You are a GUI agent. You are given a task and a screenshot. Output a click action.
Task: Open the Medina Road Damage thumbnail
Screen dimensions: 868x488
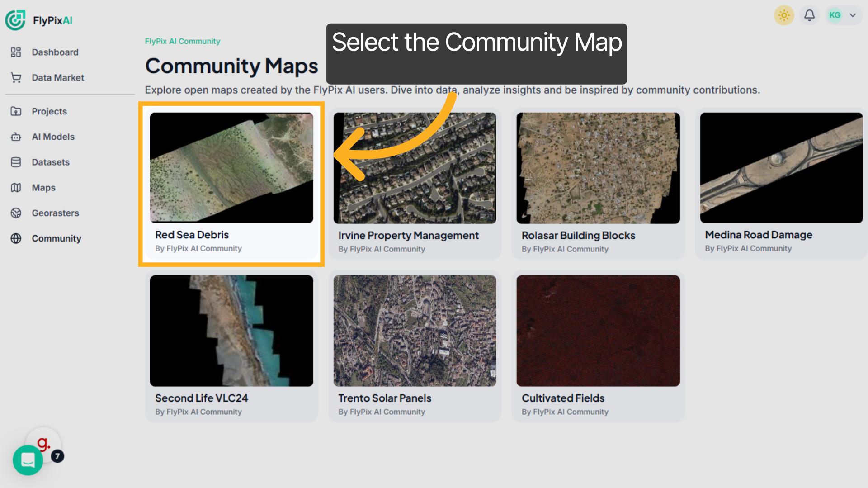click(x=781, y=168)
